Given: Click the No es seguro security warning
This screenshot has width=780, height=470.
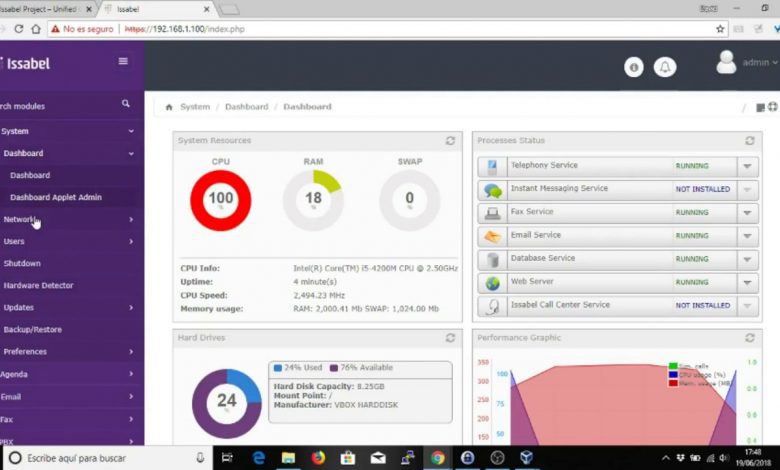Looking at the screenshot, I should [82, 29].
